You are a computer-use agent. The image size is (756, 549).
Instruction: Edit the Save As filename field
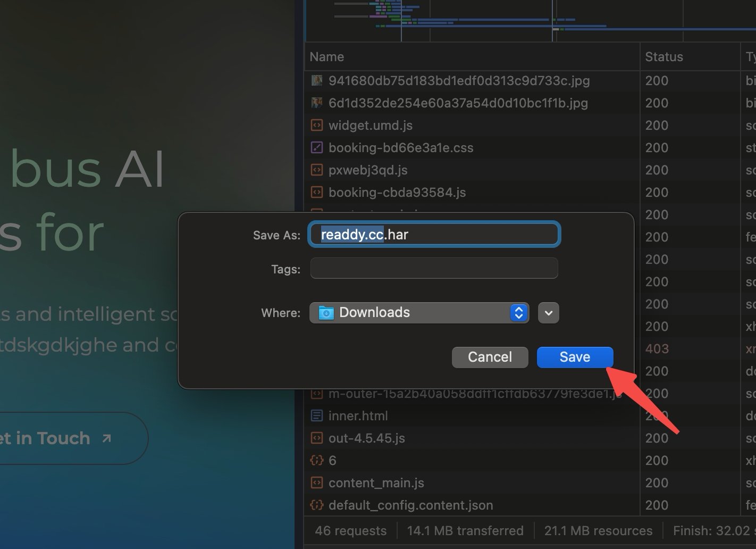point(434,235)
